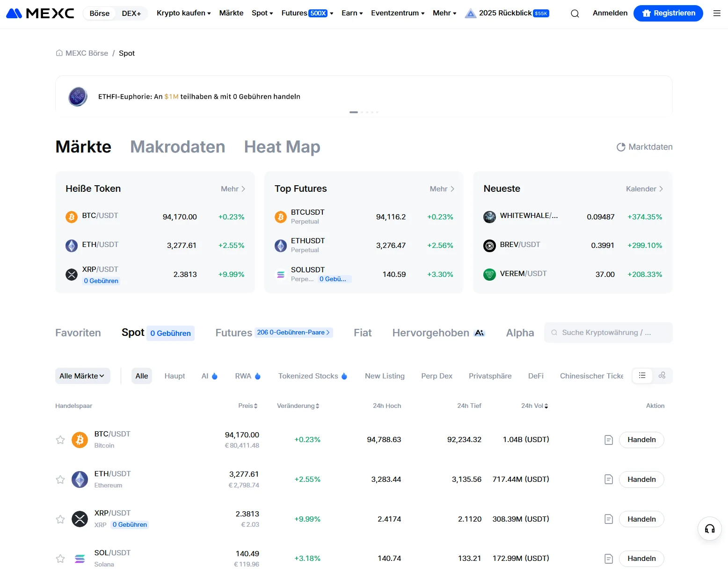Switch to bubble view icon
Viewport: 728px width, 581px height.
(x=662, y=376)
